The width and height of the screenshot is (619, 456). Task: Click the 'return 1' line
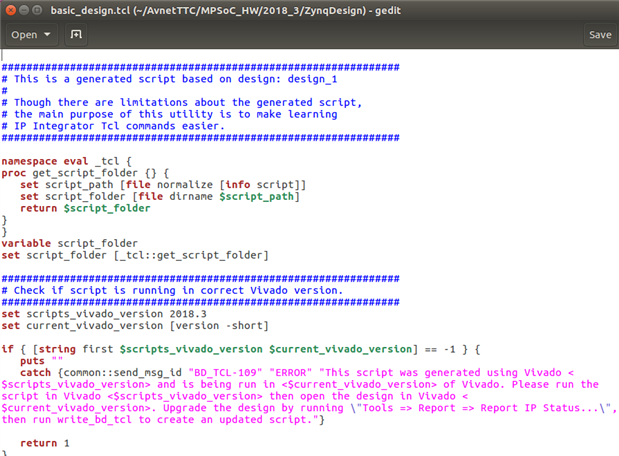pyautogui.click(x=45, y=443)
